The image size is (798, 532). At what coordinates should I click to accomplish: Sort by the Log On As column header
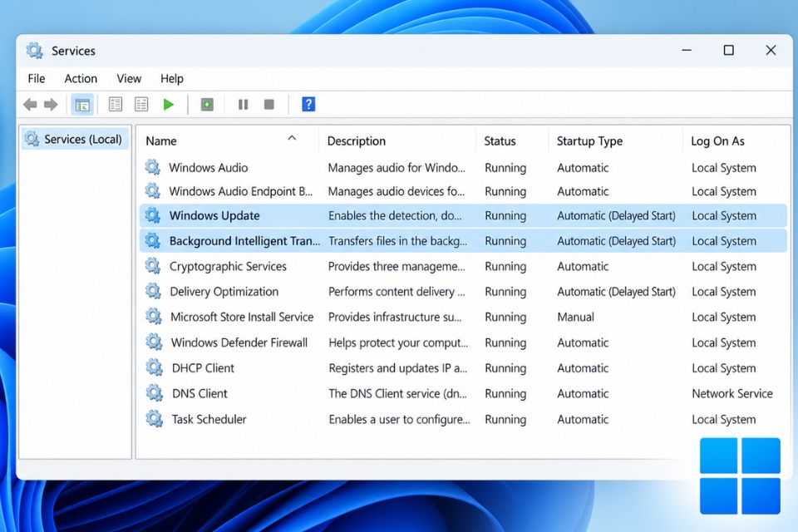717,141
